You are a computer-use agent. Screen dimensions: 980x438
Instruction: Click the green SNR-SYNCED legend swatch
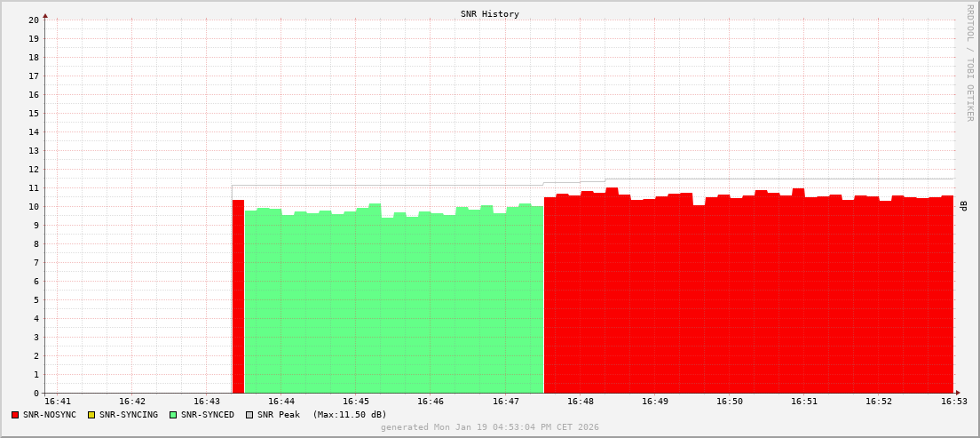(x=173, y=415)
